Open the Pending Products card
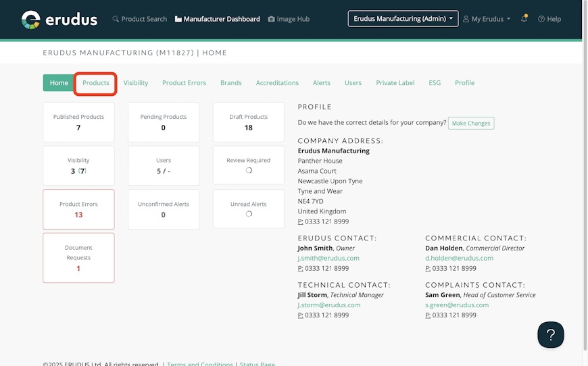This screenshot has height=366, width=588. pyautogui.click(x=164, y=122)
